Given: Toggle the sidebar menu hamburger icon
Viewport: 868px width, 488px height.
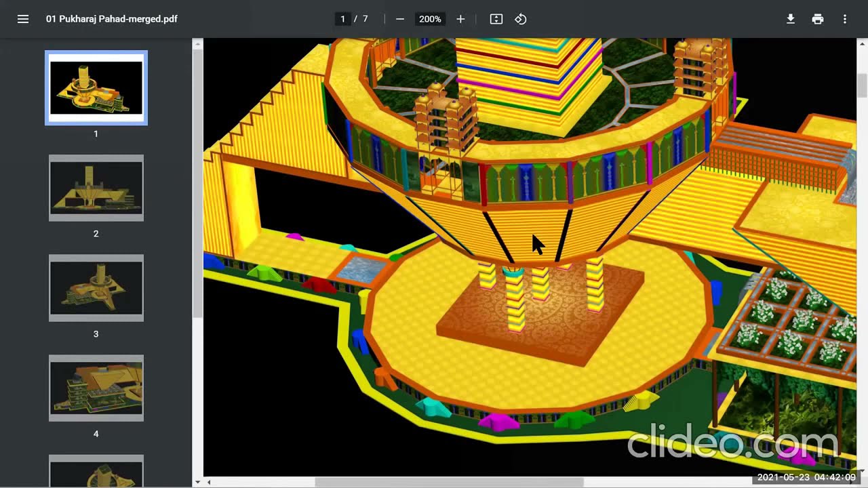Looking at the screenshot, I should click(x=23, y=19).
